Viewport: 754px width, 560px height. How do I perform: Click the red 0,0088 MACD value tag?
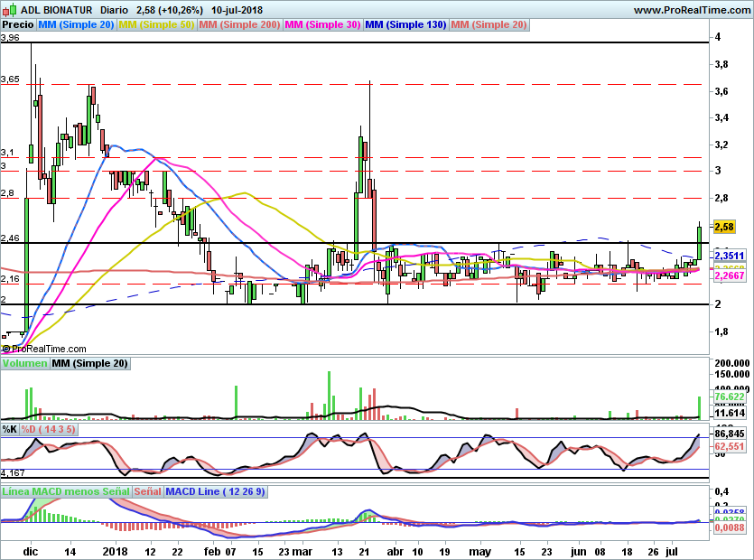(x=728, y=527)
